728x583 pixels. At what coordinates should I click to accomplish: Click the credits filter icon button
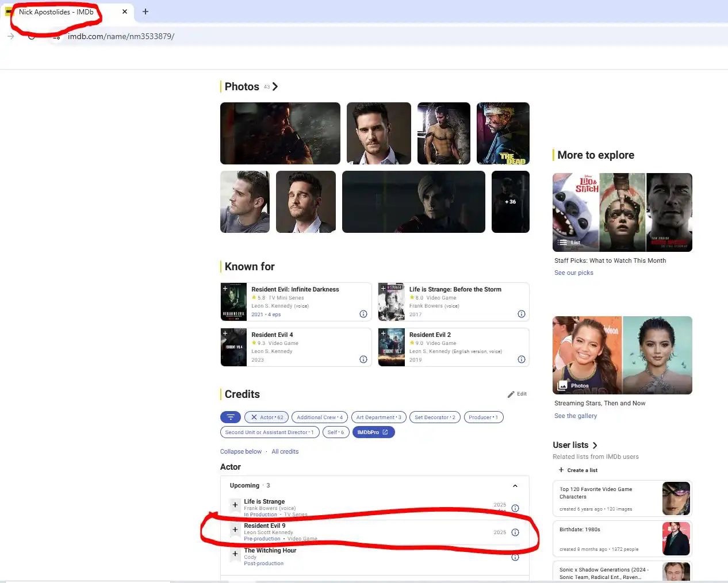pos(230,417)
